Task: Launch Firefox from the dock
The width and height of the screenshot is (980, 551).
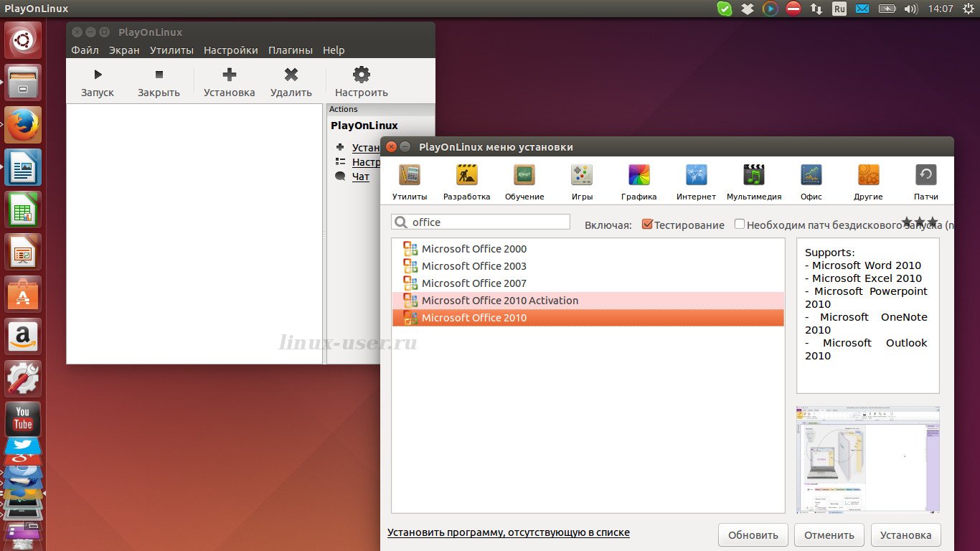Action: click(x=23, y=125)
